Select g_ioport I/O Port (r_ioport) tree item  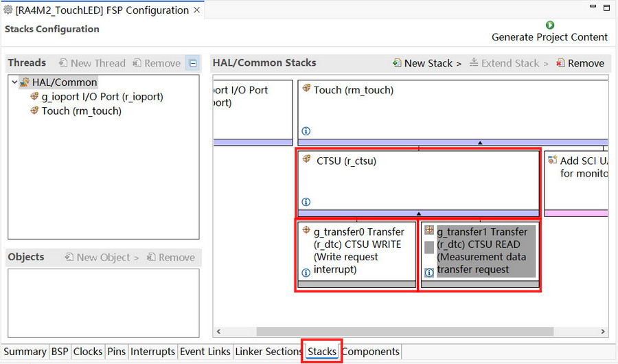pos(102,97)
